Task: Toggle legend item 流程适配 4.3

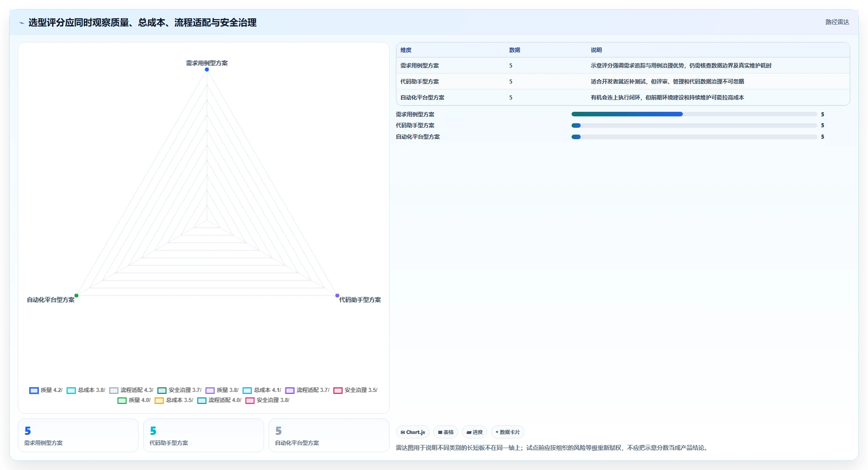Action: (x=131, y=390)
